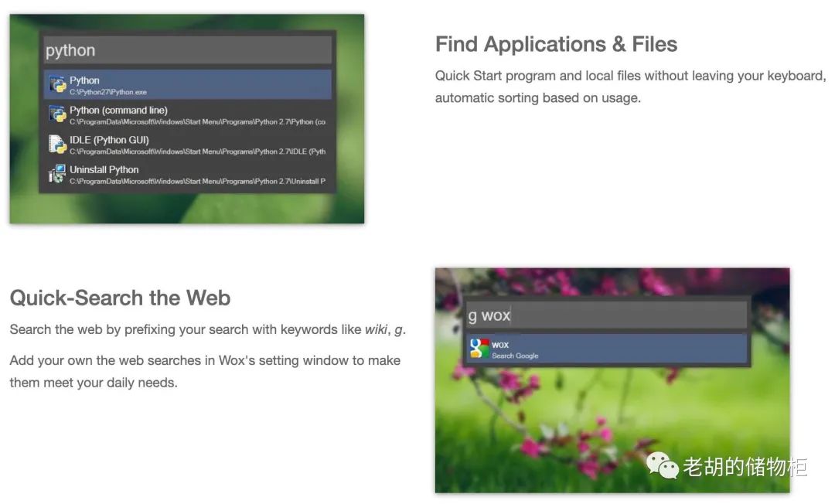
Task: Open the flower background screenshot thumbnail
Action: coord(612,380)
